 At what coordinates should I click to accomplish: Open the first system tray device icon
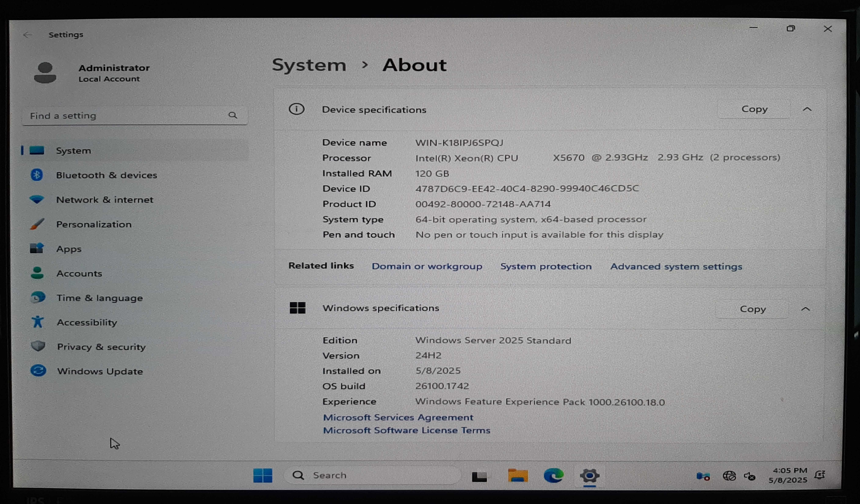(x=703, y=476)
